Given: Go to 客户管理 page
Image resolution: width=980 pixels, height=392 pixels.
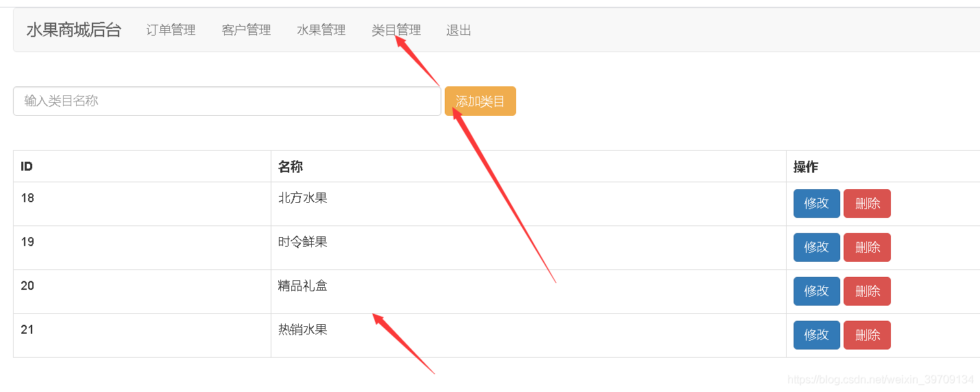Looking at the screenshot, I should 246,30.
